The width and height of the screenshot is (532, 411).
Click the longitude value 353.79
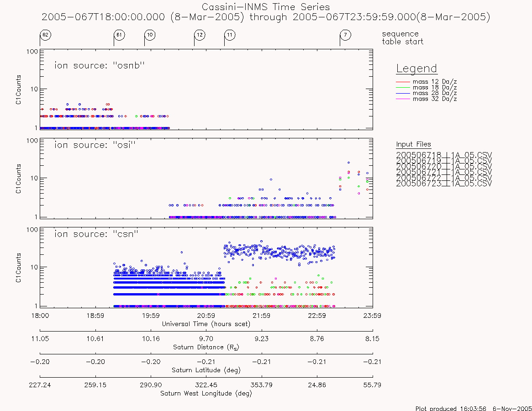262,385
